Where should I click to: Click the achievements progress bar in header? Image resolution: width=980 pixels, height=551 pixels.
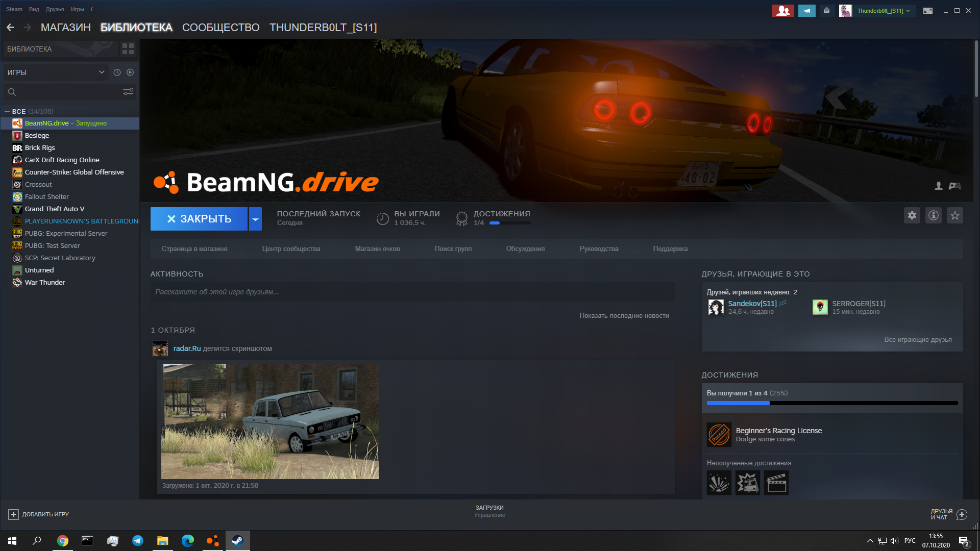(510, 223)
